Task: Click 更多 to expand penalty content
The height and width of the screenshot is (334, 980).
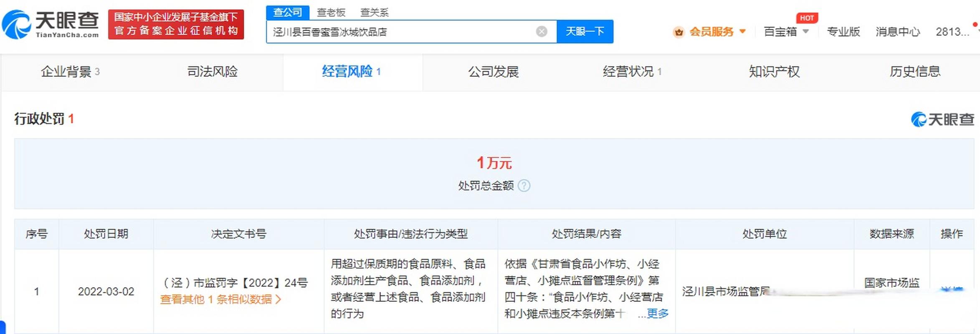Action: 658,314
